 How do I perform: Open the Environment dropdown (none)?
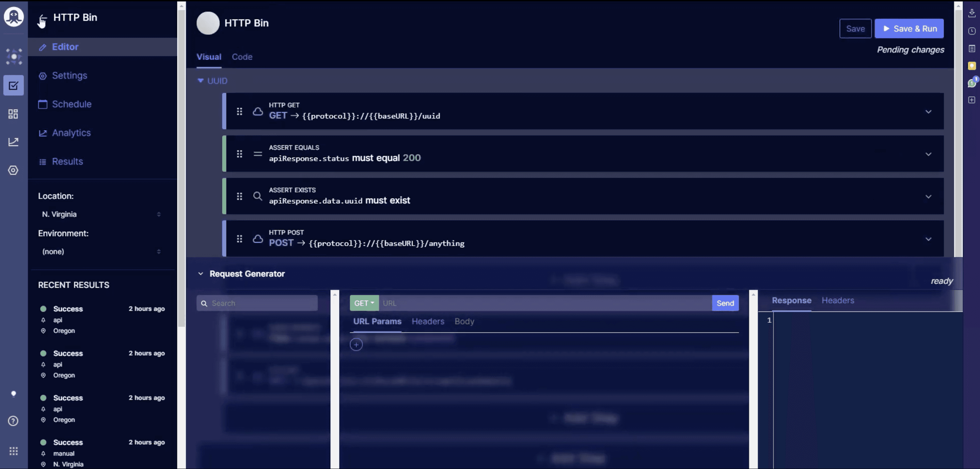click(x=101, y=252)
